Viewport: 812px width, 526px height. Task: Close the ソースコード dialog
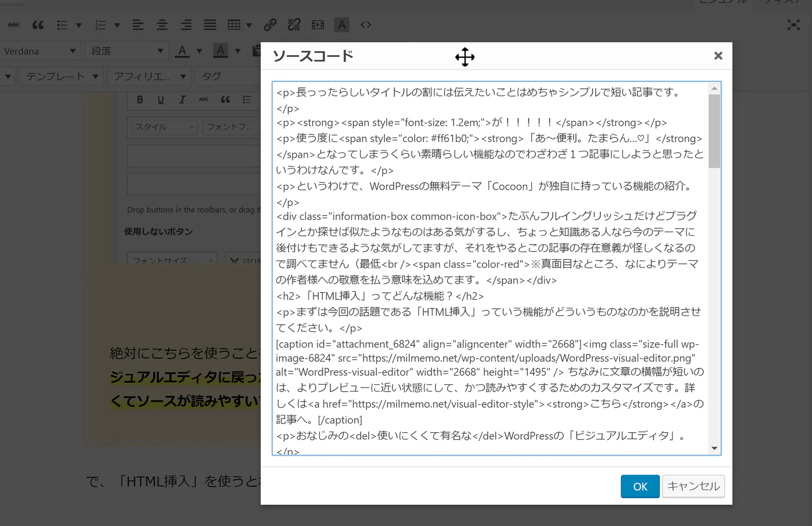718,56
